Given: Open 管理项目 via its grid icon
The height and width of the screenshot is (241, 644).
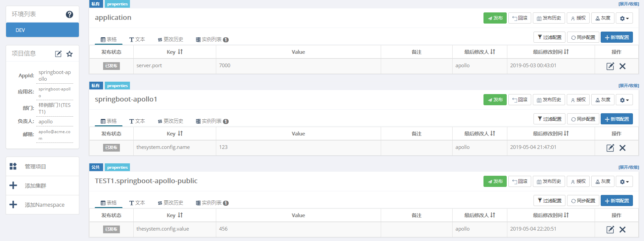Looking at the screenshot, I should point(13,166).
